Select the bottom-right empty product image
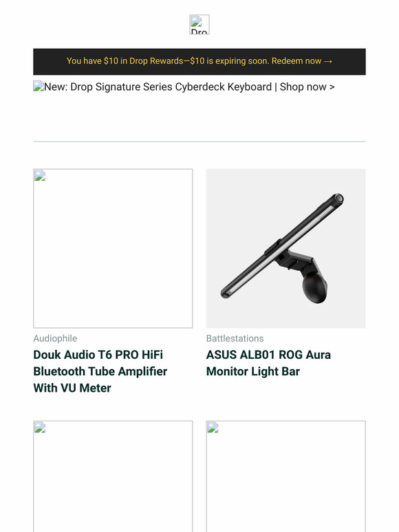 click(285, 476)
